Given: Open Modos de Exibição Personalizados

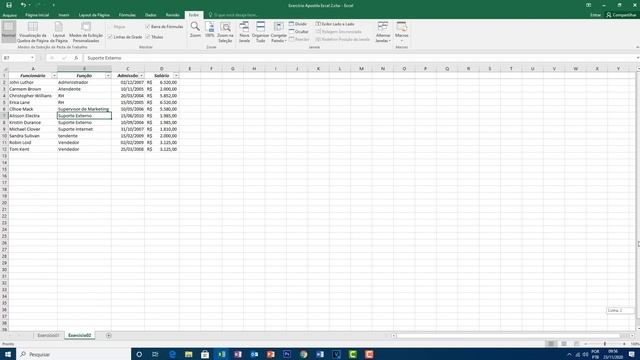Looking at the screenshot, I should (x=86, y=32).
